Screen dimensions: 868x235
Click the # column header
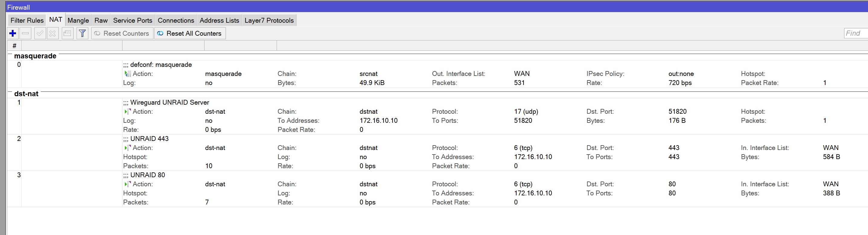pos(14,46)
